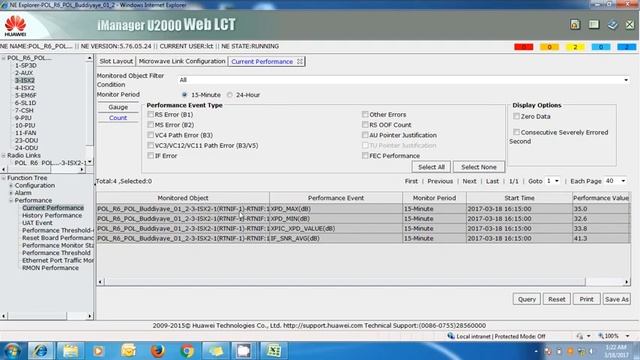Viewport: 640px width, 360px height.
Task: Click Select All button
Action: pyautogui.click(x=431, y=167)
